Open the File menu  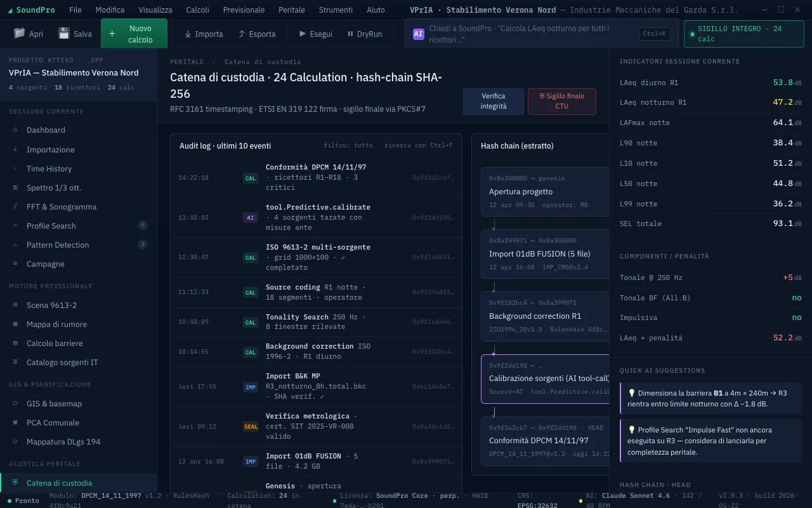click(75, 10)
